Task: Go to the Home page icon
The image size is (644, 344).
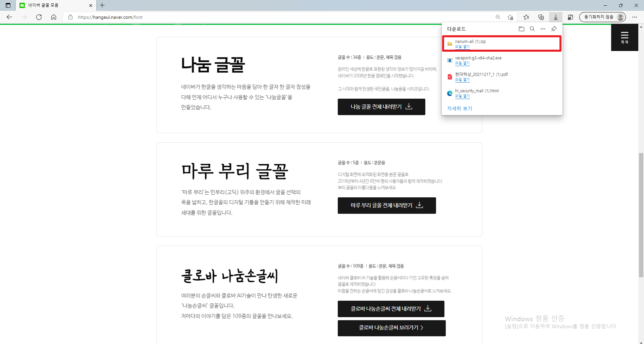Action: (x=54, y=17)
